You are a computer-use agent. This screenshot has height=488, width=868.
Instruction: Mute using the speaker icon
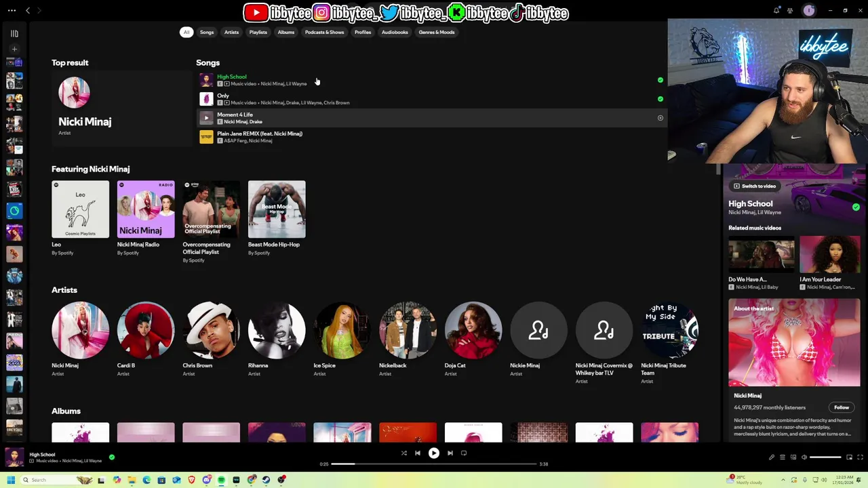[804, 457]
